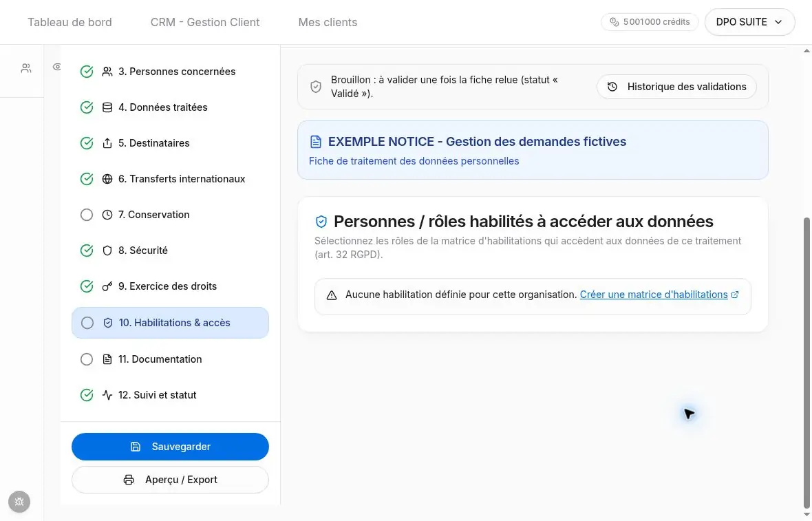Click the people icon for Personnes concernées
812x521 pixels.
click(107, 72)
